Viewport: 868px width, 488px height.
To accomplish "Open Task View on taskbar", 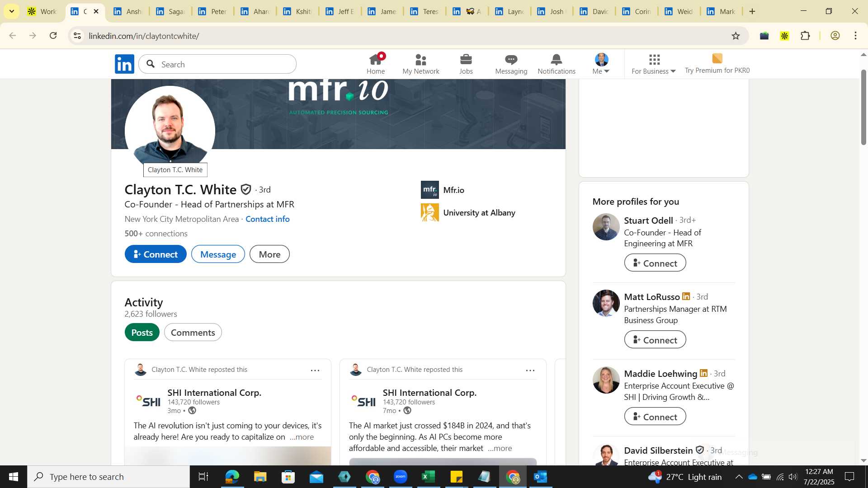I will pos(203,477).
